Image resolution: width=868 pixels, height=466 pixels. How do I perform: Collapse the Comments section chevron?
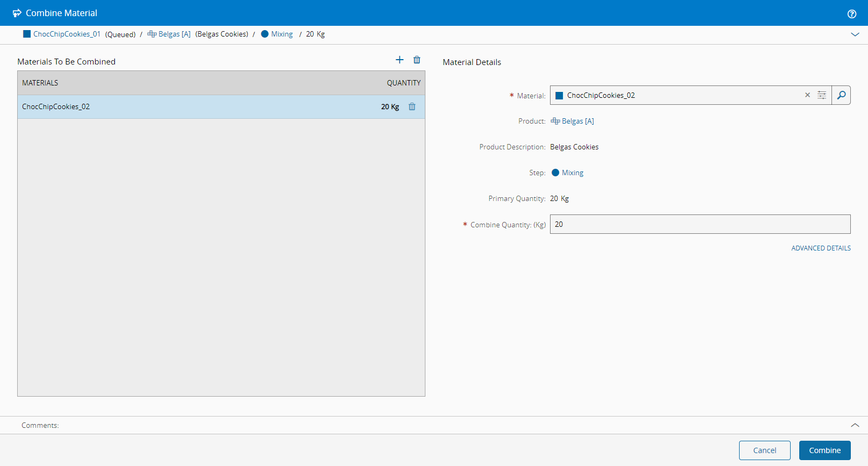[855, 425]
